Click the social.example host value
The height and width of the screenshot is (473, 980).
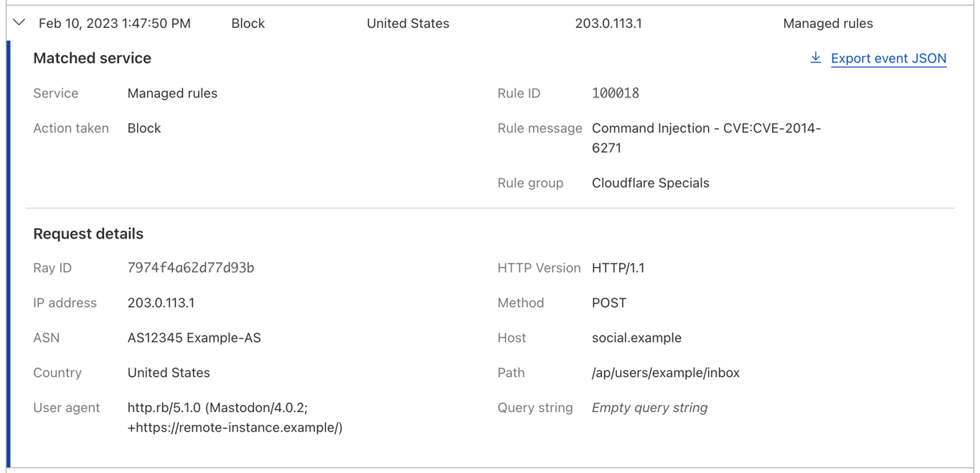click(x=636, y=338)
